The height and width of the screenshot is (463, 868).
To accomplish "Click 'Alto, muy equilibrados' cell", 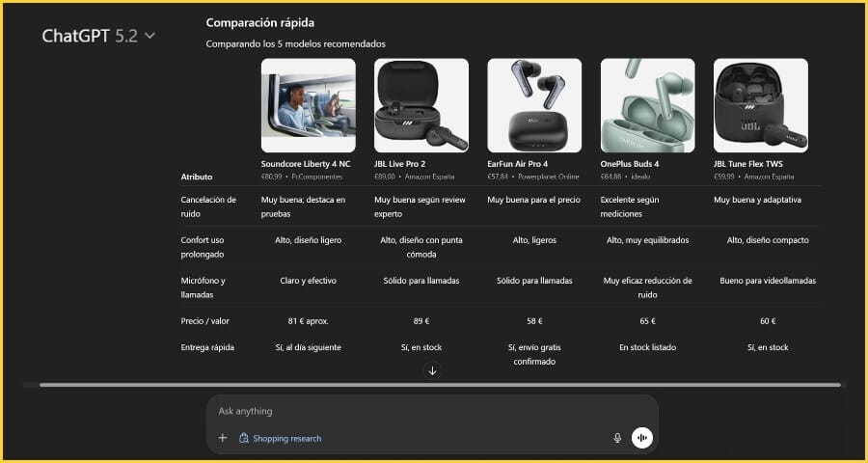I will click(648, 240).
